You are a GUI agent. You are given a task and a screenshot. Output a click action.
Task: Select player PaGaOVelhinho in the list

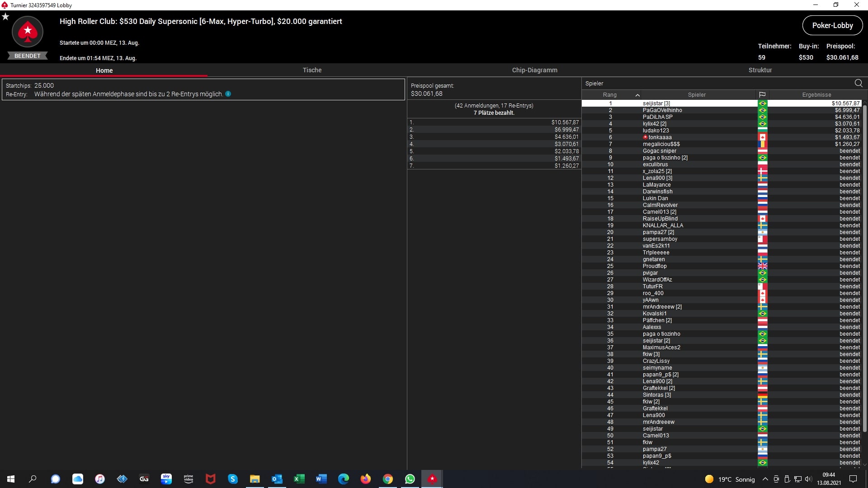(662, 110)
